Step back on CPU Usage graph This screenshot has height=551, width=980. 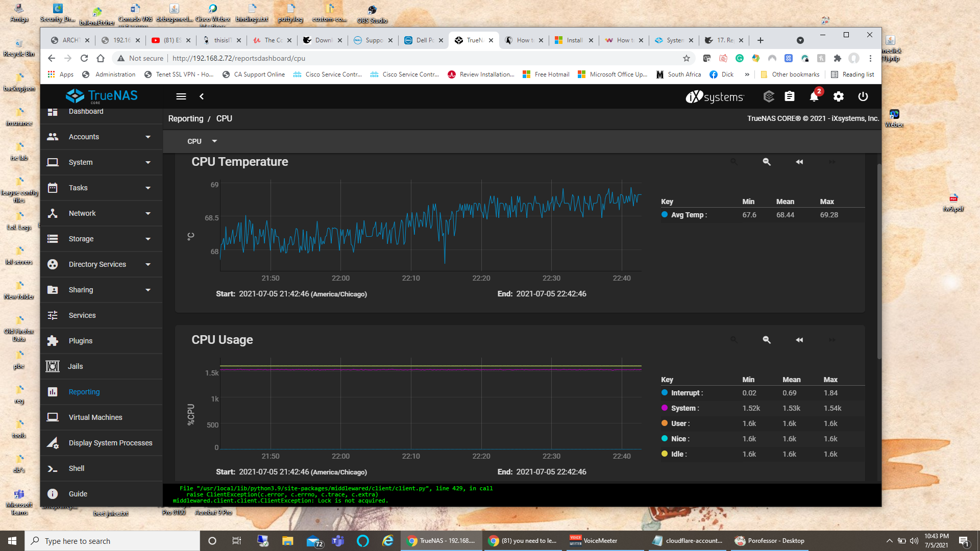pos(799,340)
